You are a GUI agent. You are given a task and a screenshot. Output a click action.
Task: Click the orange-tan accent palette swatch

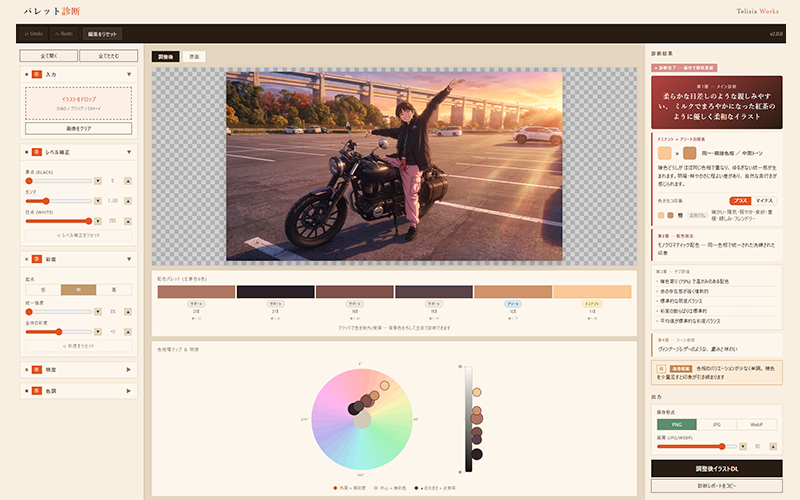tap(513, 292)
